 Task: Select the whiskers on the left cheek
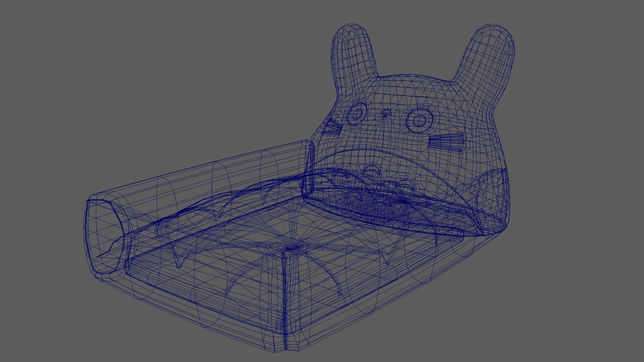(333, 128)
